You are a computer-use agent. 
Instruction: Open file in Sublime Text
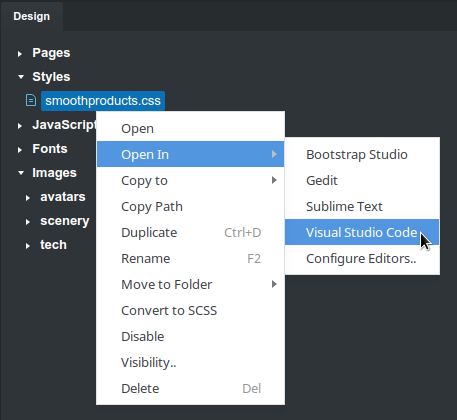[362, 206]
